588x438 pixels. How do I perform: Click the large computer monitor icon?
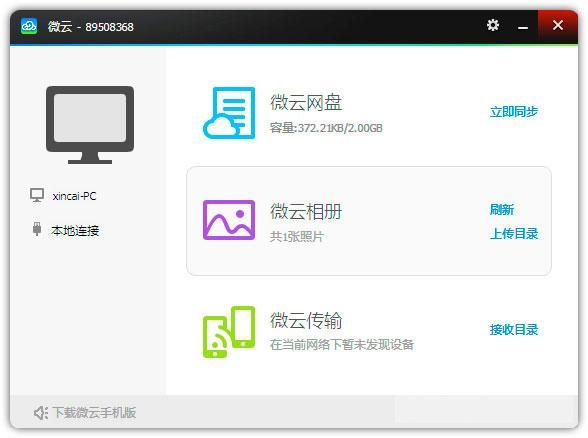(x=90, y=125)
